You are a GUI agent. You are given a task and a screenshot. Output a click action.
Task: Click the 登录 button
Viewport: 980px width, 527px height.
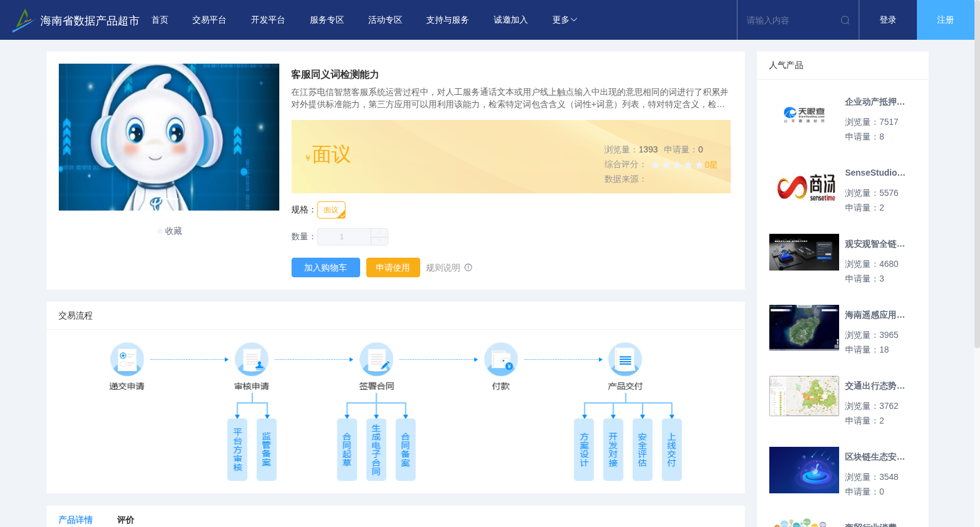coord(888,20)
